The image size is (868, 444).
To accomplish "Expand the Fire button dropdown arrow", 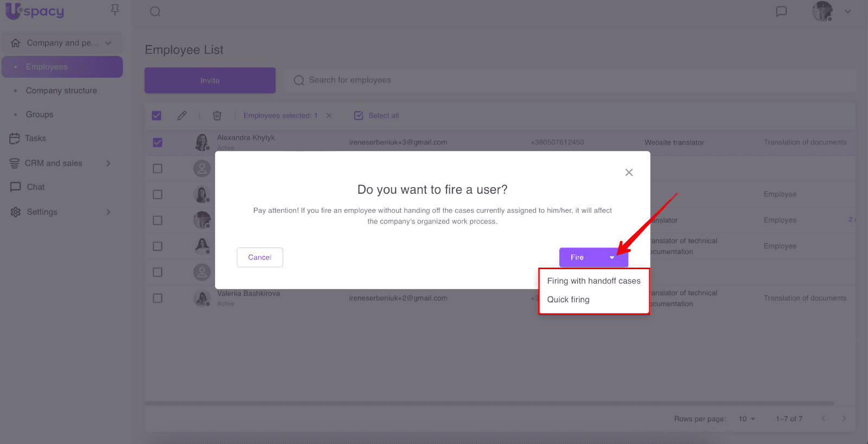I will [612, 258].
